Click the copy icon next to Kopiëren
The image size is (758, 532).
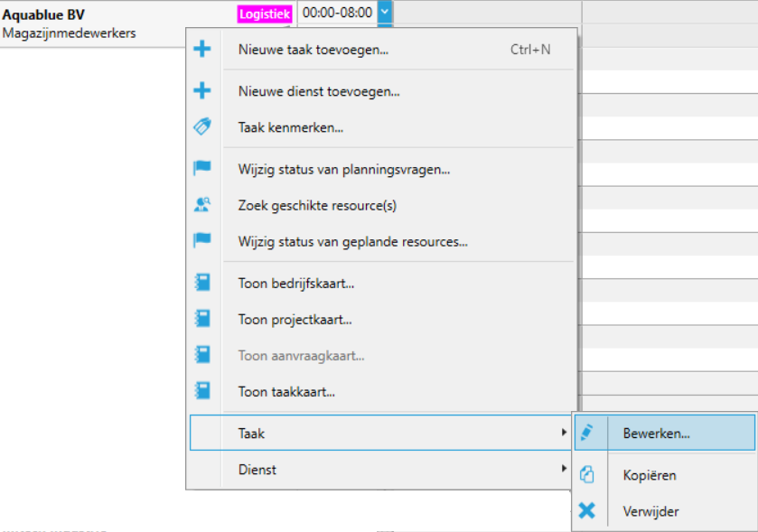click(587, 475)
